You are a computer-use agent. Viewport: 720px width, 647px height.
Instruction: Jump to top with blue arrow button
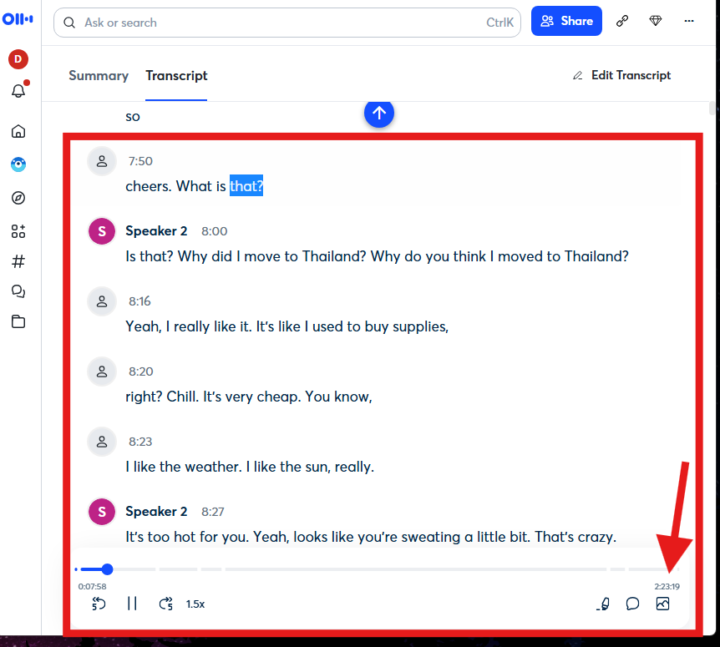click(x=379, y=113)
